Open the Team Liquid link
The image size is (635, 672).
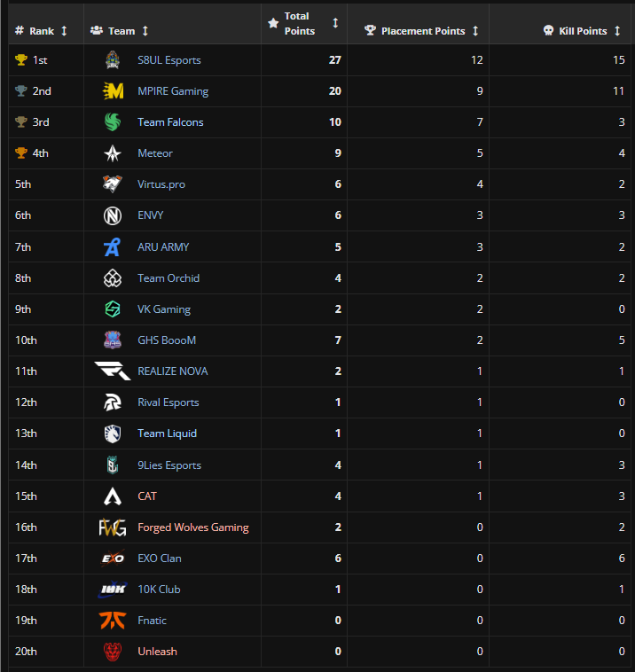pyautogui.click(x=167, y=434)
